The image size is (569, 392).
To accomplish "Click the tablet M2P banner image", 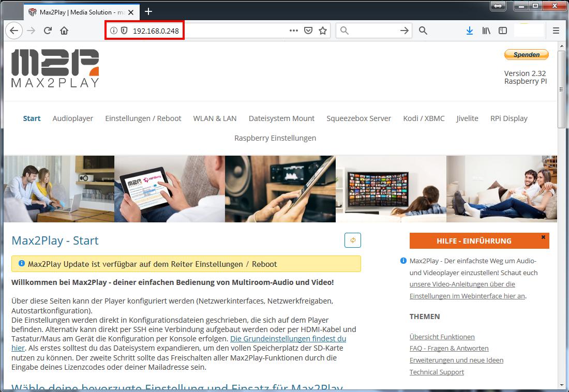I will 170,189.
